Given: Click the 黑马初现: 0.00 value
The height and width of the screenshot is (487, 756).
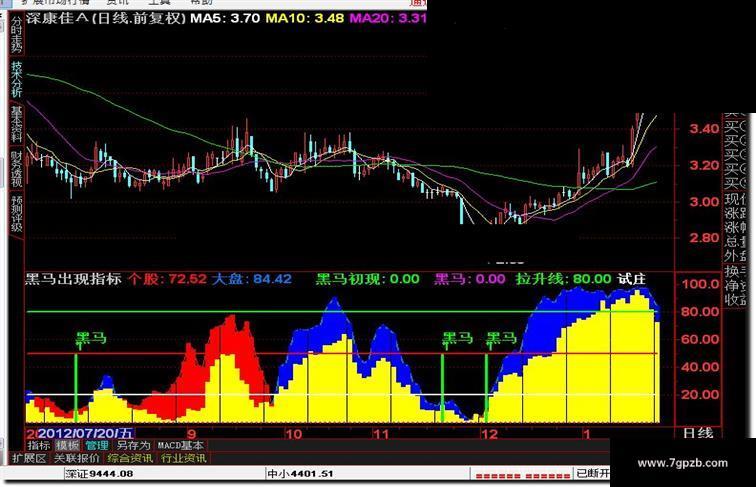Looking at the screenshot, I should pyautogui.click(x=367, y=279).
